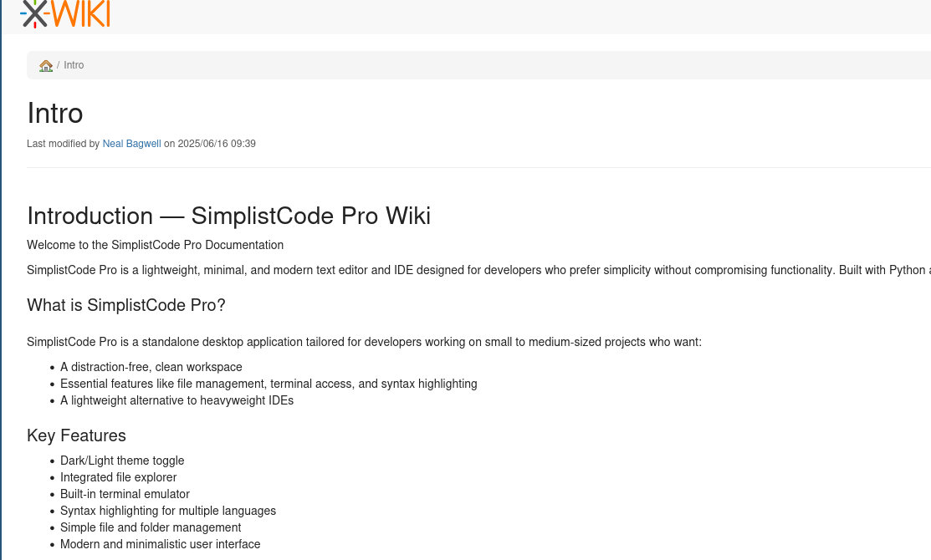Click the "Key Features" heading
Screen dimensions: 931x560
[76, 435]
